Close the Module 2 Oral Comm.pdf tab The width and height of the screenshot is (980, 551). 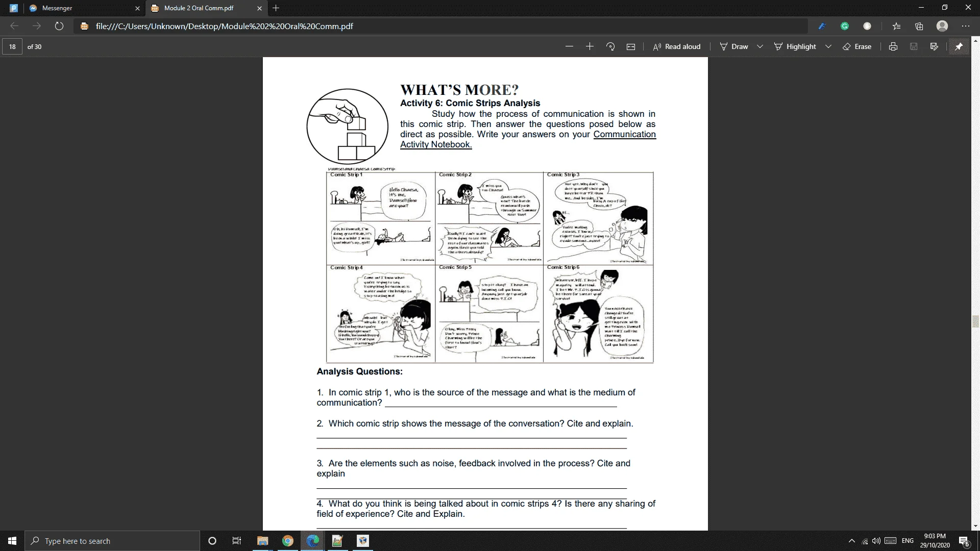(259, 8)
